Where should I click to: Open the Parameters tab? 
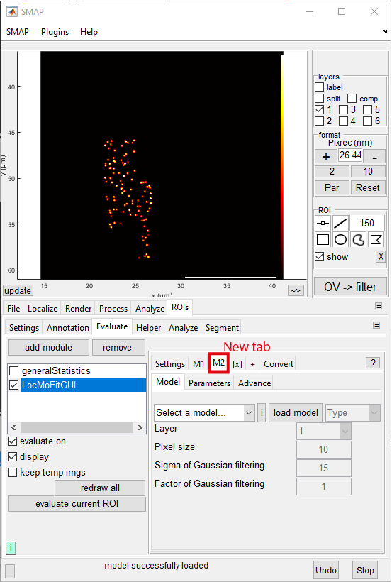click(x=209, y=383)
